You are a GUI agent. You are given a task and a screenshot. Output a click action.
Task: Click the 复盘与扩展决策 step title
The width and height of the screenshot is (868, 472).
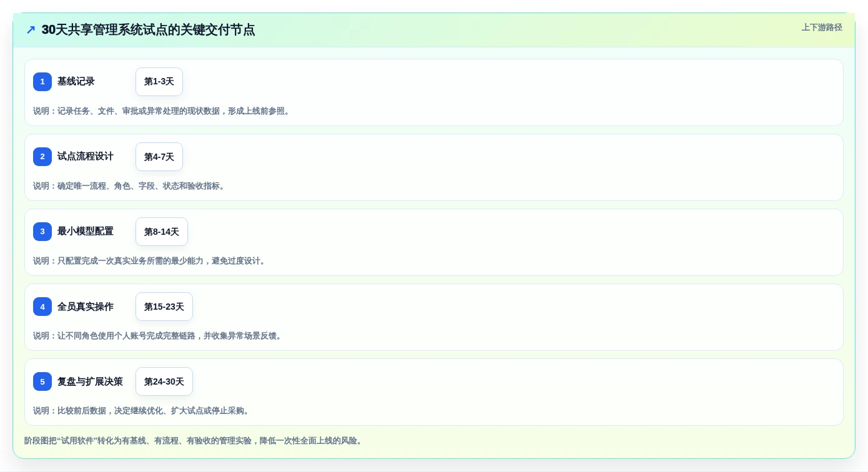click(x=90, y=381)
